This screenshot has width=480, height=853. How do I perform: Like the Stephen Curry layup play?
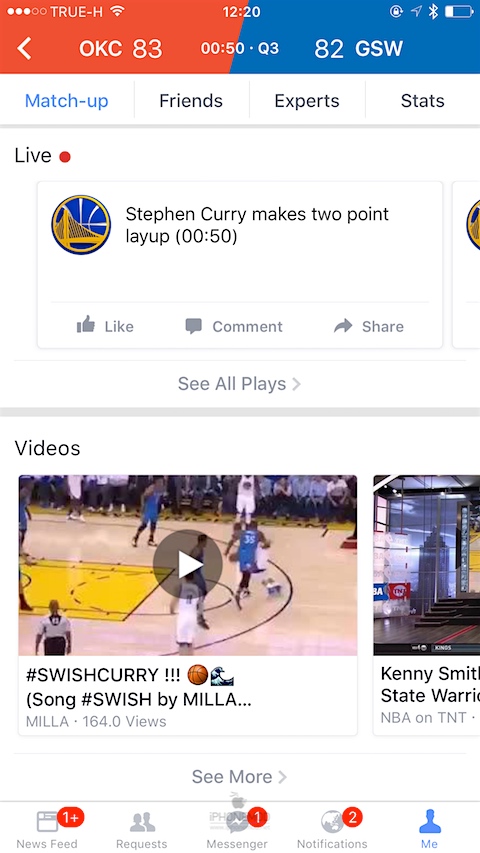click(105, 326)
